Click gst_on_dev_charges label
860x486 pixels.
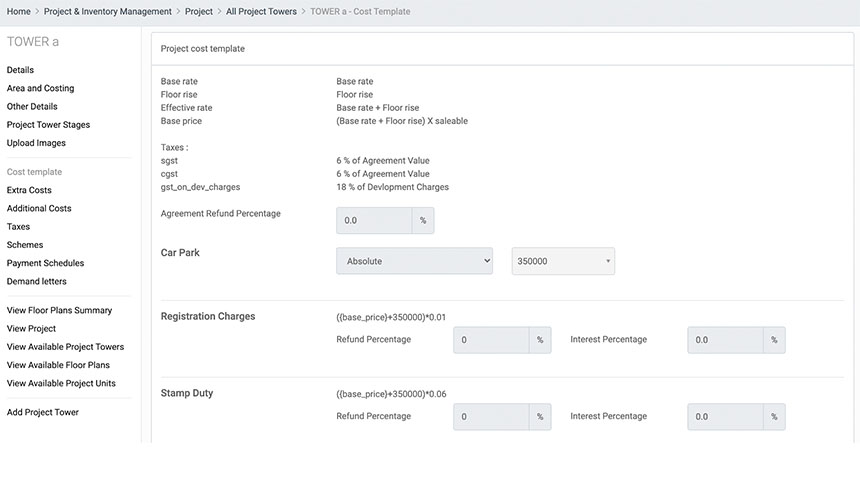[200, 187]
